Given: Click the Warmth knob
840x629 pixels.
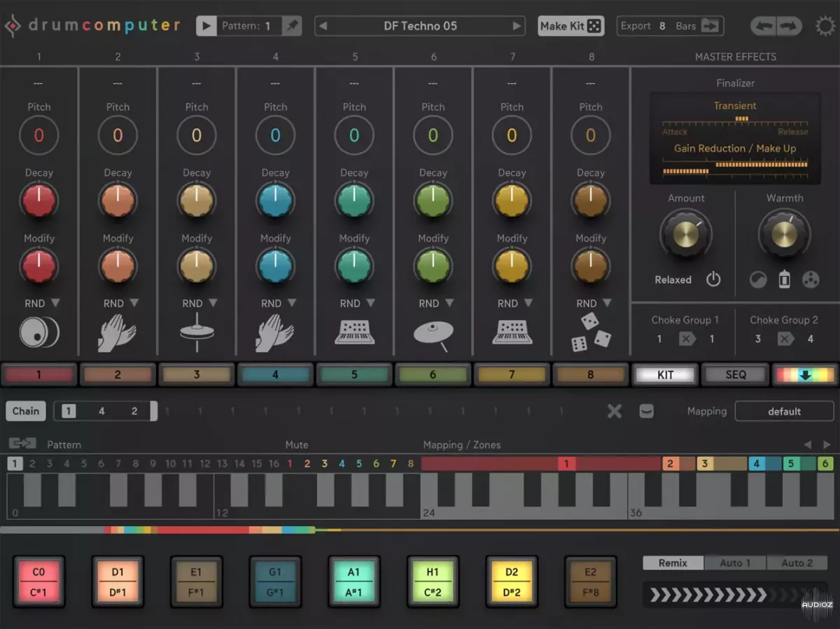Looking at the screenshot, I should pos(785,235).
